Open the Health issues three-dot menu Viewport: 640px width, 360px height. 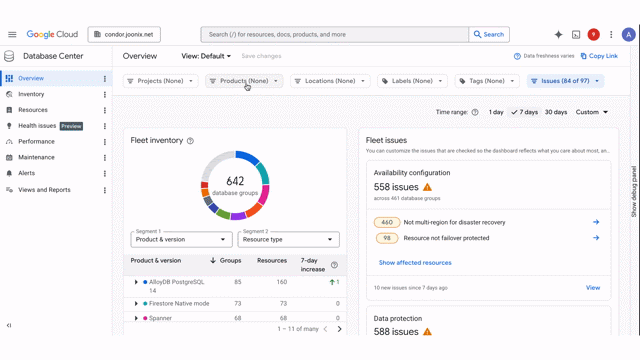[104, 126]
